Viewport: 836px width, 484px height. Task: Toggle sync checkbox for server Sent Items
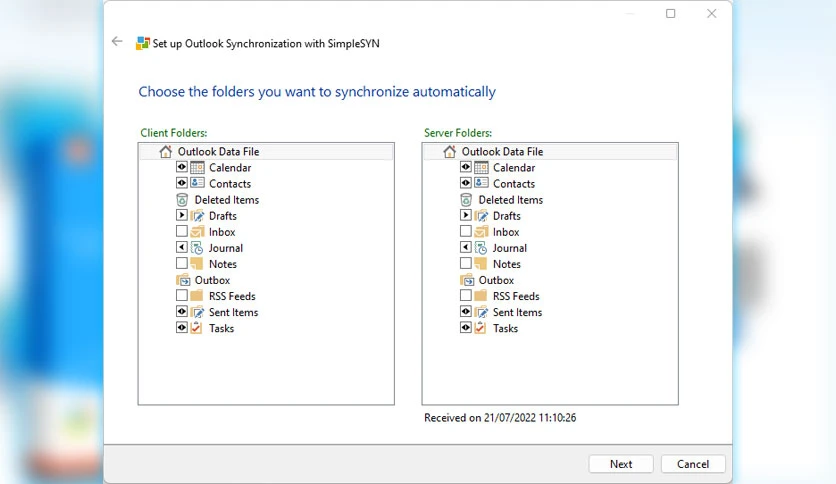pyautogui.click(x=466, y=311)
